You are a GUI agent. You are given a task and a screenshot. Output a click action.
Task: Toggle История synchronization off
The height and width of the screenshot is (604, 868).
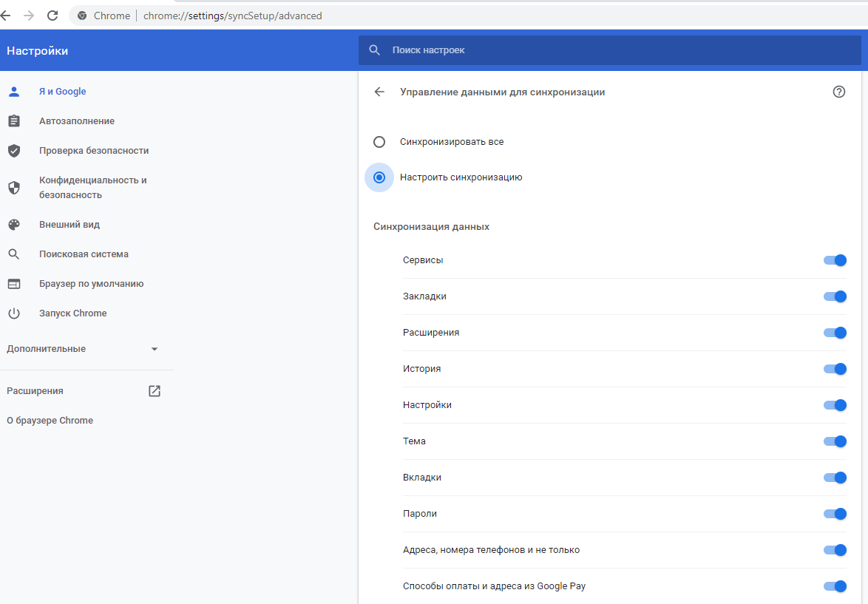pyautogui.click(x=834, y=369)
